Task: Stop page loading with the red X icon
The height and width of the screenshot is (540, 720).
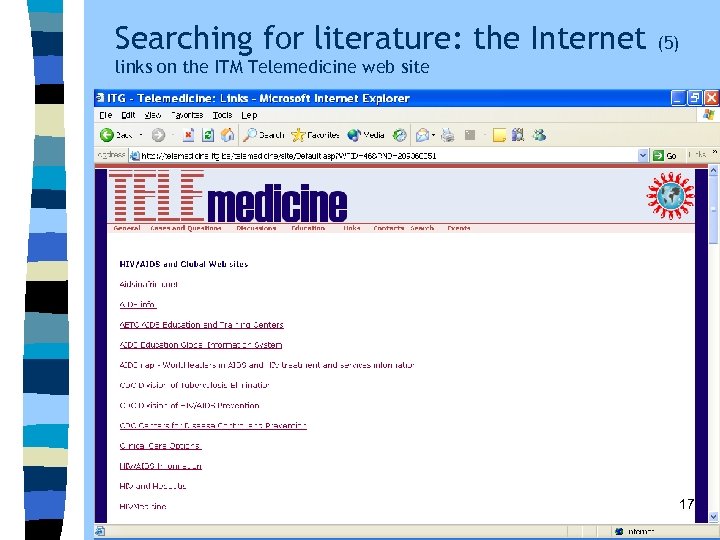Action: 188,135
